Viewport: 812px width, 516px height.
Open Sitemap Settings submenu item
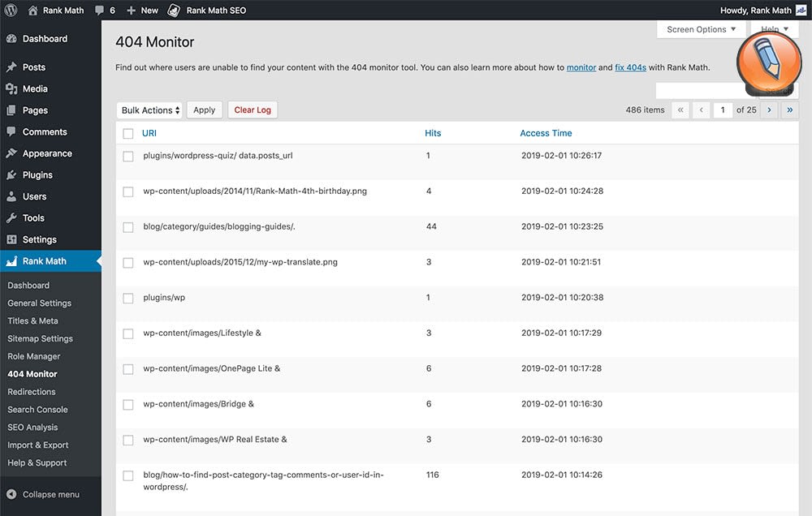coord(40,338)
